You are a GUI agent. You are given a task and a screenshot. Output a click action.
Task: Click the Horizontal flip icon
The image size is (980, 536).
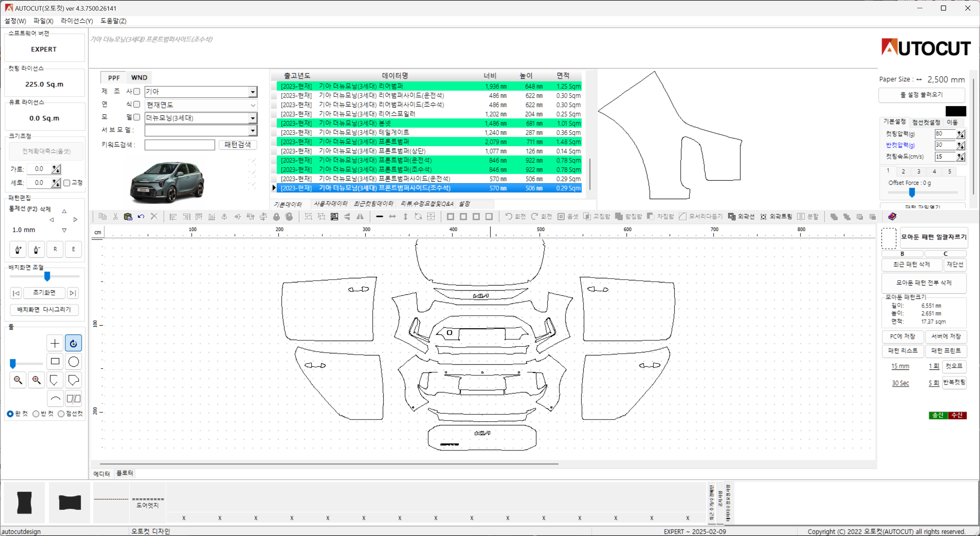[360, 217]
